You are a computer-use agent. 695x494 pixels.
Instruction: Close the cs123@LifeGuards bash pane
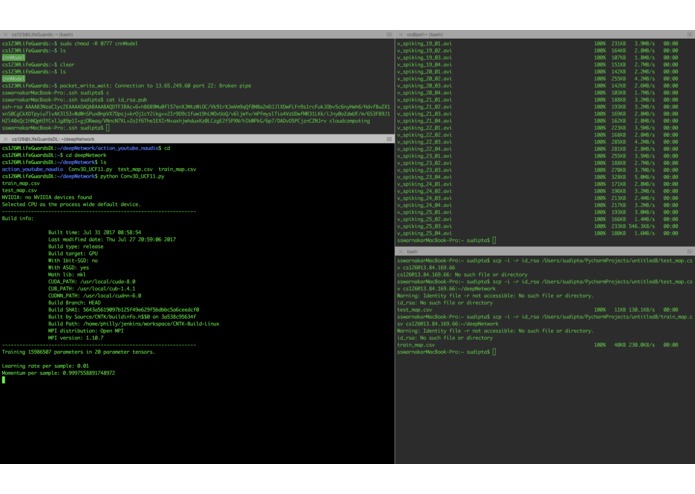[x=5, y=35]
